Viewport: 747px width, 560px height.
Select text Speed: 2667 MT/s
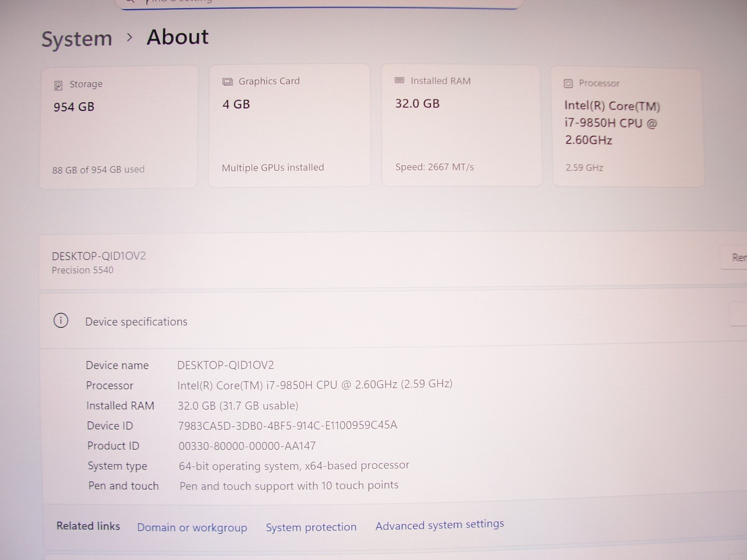click(435, 167)
